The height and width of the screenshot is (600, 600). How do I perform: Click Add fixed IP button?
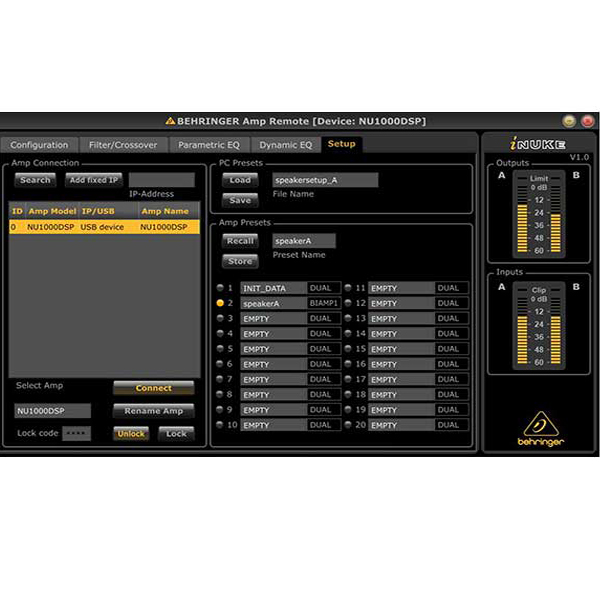(x=94, y=180)
